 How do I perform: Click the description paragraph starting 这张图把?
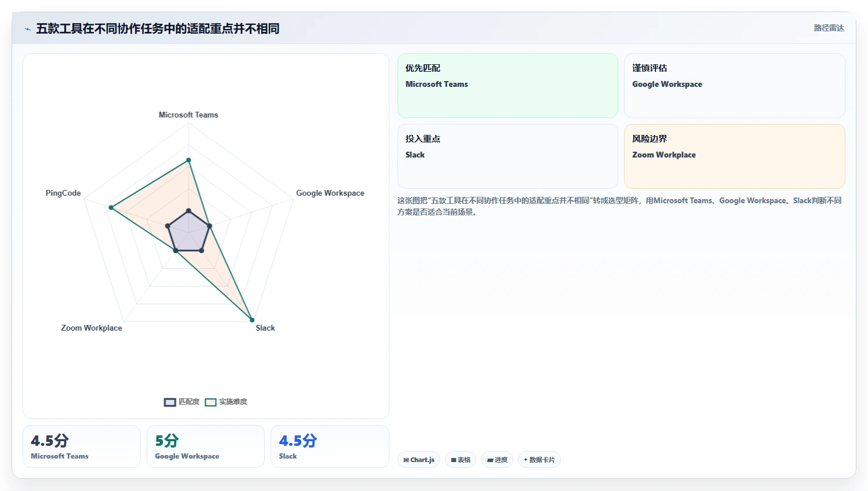[620, 206]
